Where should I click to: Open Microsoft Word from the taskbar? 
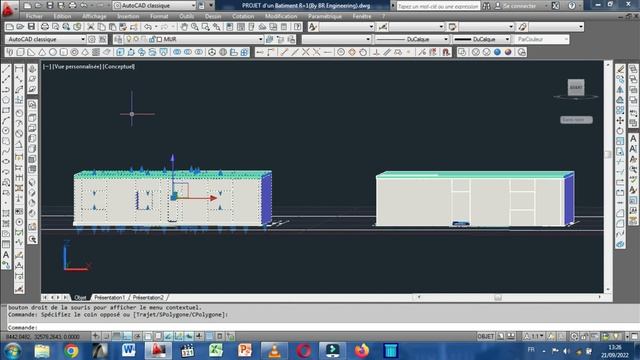[129, 351]
